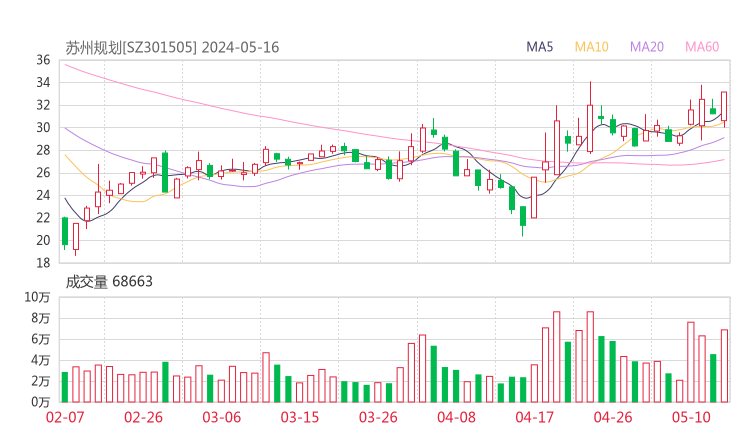Click the 22 price axis label
Viewport: 740px width, 440px height.
(43, 218)
